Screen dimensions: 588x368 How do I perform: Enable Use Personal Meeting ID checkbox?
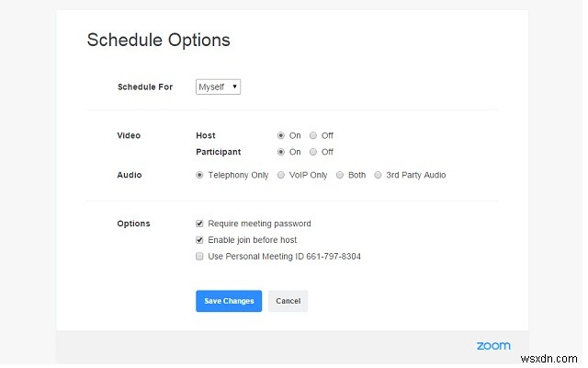coord(200,257)
